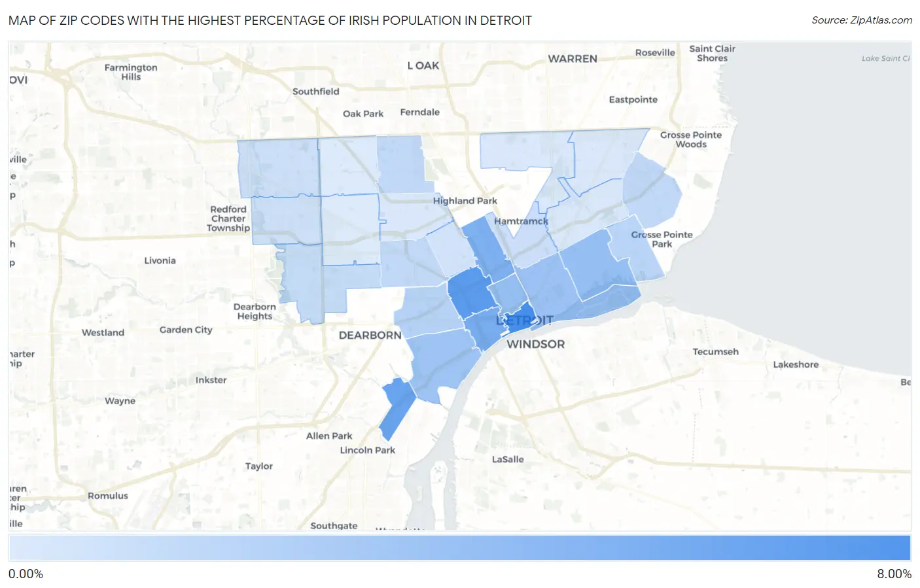Screen dimensions: 920x588
Task: Click the Farmington Hills label
Action: (x=131, y=72)
